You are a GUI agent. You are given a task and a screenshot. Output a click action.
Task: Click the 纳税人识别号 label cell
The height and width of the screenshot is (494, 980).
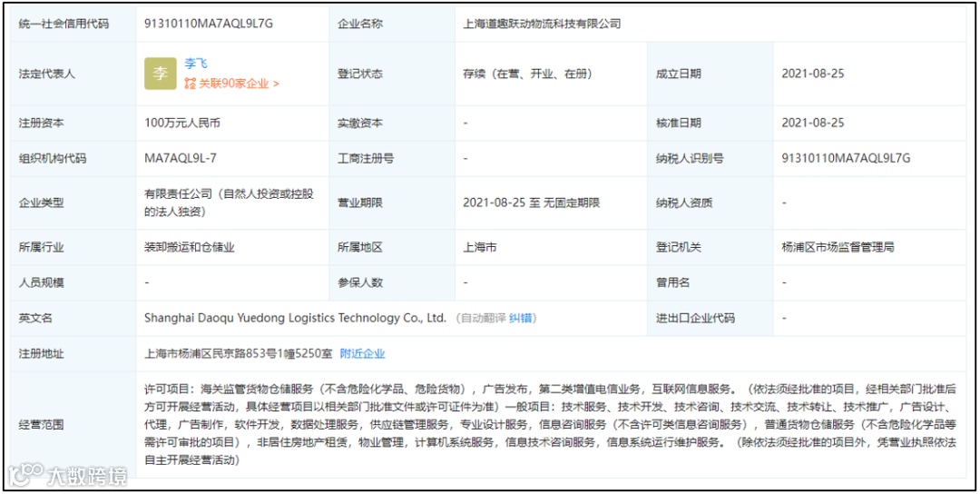pos(710,159)
